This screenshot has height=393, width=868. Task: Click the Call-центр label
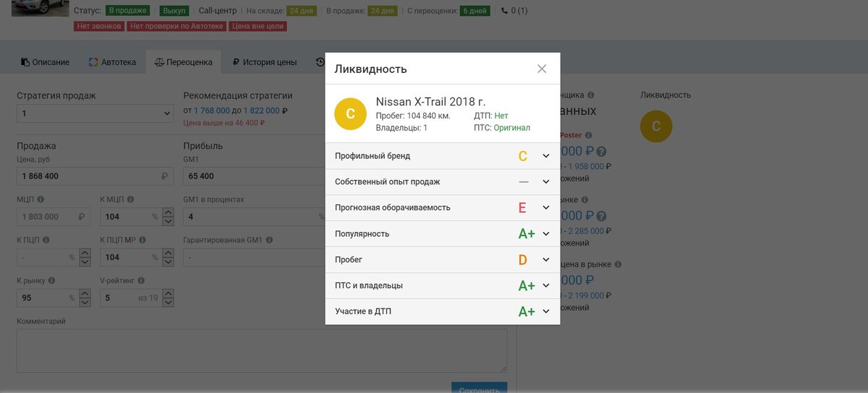[217, 11]
